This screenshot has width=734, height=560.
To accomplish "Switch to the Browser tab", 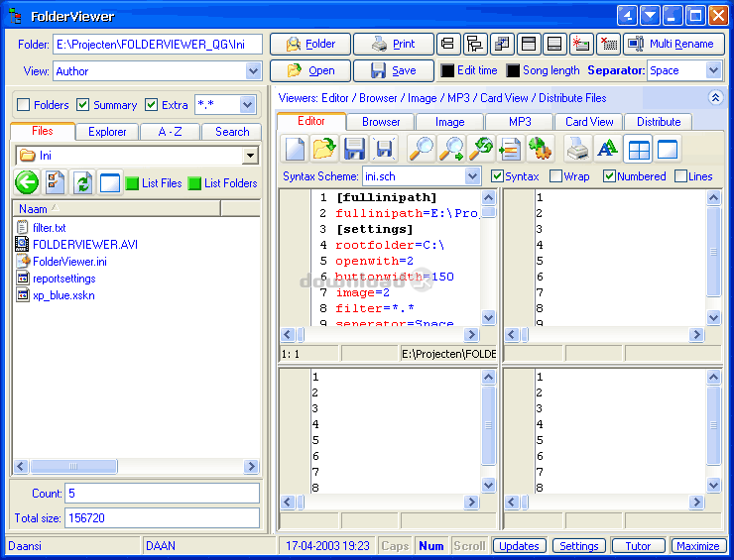I will click(381, 122).
